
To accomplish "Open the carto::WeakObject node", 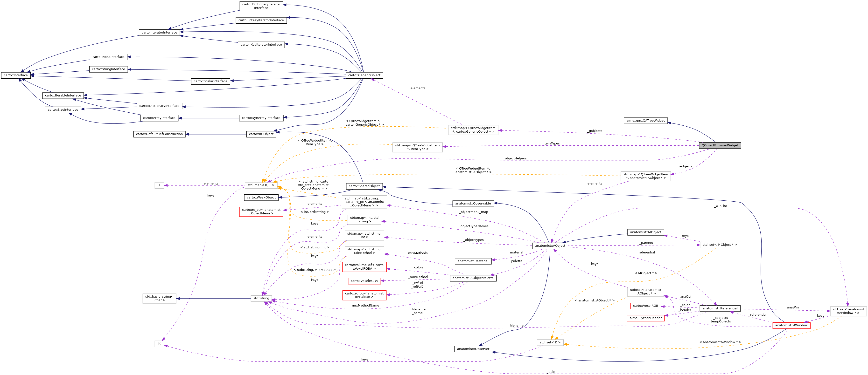I will tap(261, 198).
